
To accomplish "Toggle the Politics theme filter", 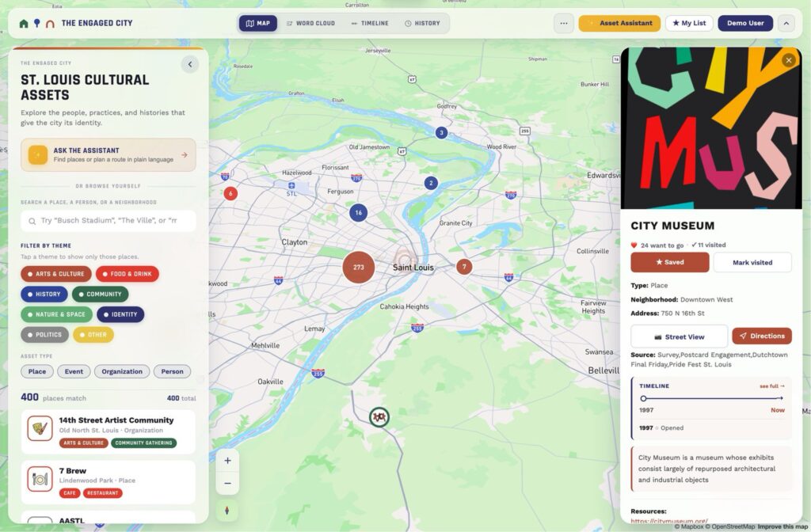I will 44,335.
